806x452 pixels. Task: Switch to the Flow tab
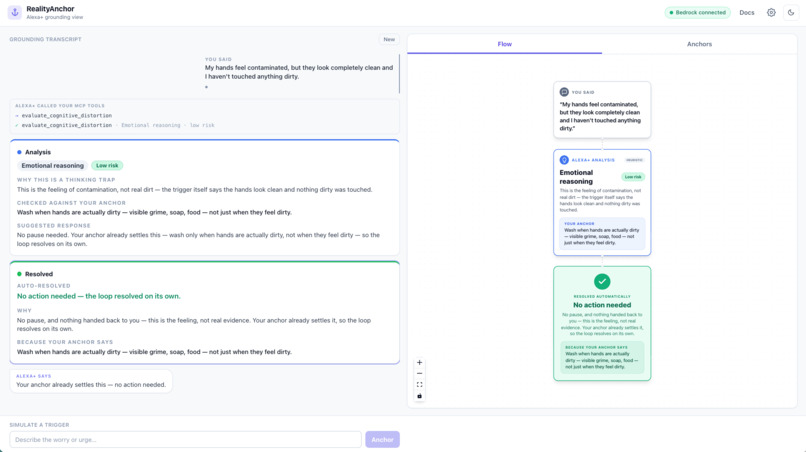click(504, 44)
